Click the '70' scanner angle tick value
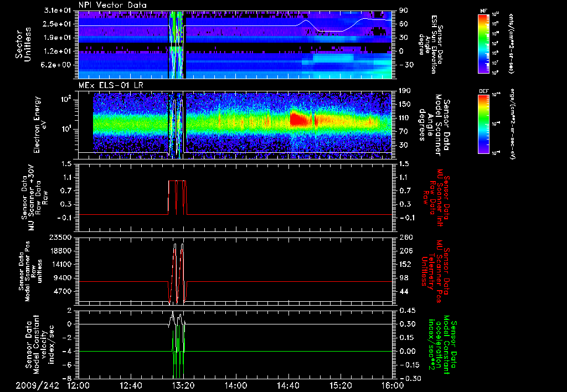This screenshot has width=567, height=392. (403, 132)
